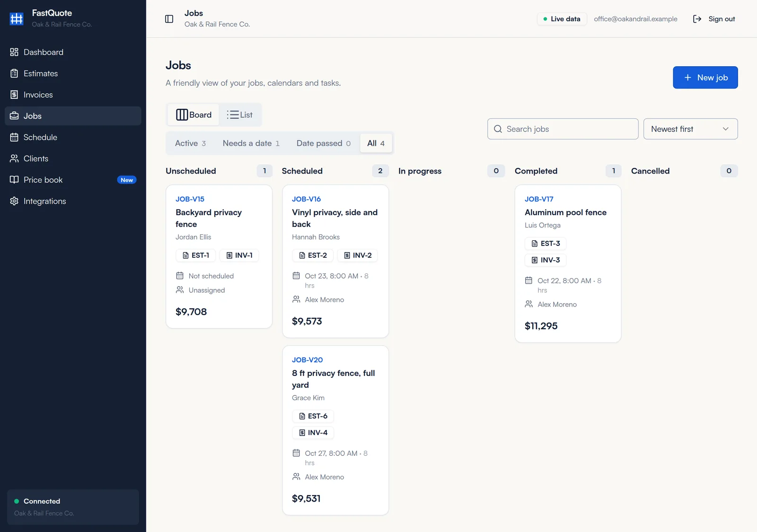Open the INV-4 invoice chip
757x532 pixels.
tap(313, 433)
